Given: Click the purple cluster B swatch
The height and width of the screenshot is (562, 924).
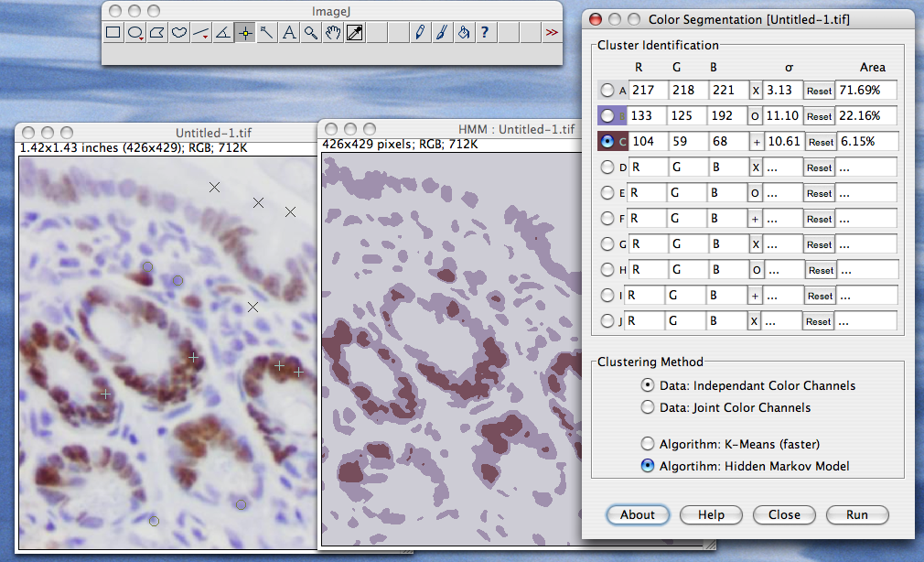Looking at the screenshot, I should [x=611, y=116].
